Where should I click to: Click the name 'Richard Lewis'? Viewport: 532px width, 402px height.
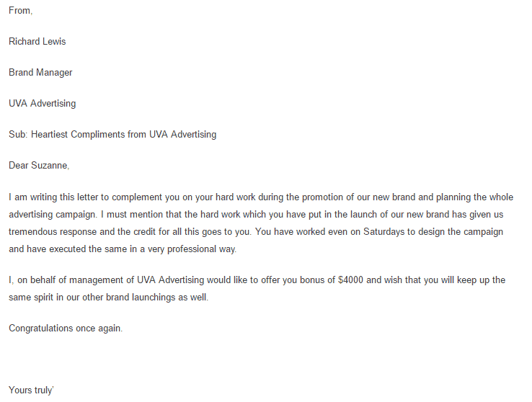(37, 41)
